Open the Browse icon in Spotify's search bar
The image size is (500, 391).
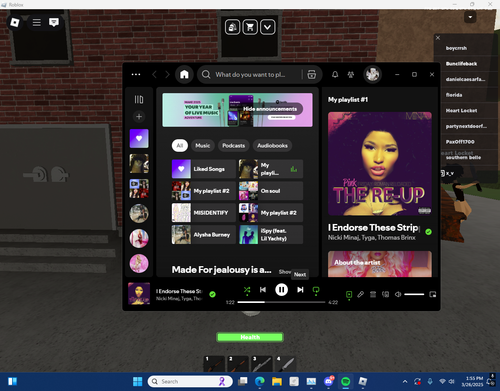click(x=312, y=74)
